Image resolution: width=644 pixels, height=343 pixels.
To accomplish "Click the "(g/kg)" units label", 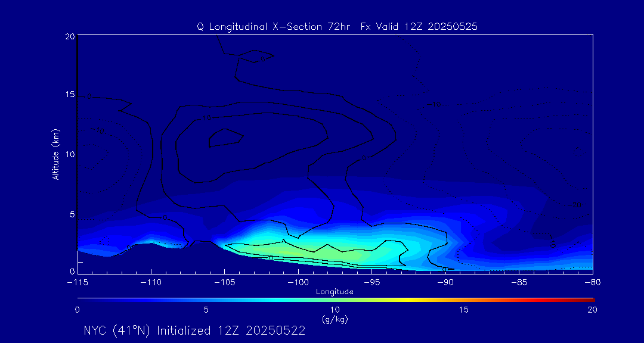I will [x=336, y=319].
